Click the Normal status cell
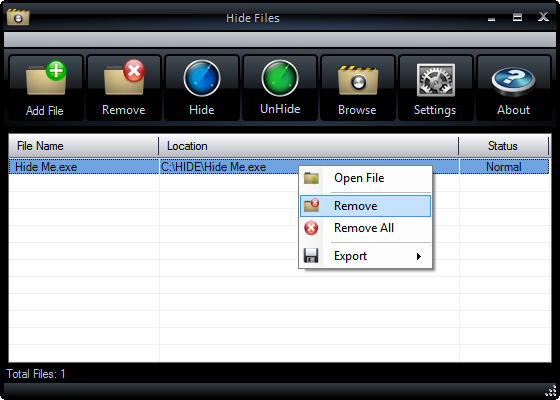Viewport: 560px width, 400px height. (504, 167)
